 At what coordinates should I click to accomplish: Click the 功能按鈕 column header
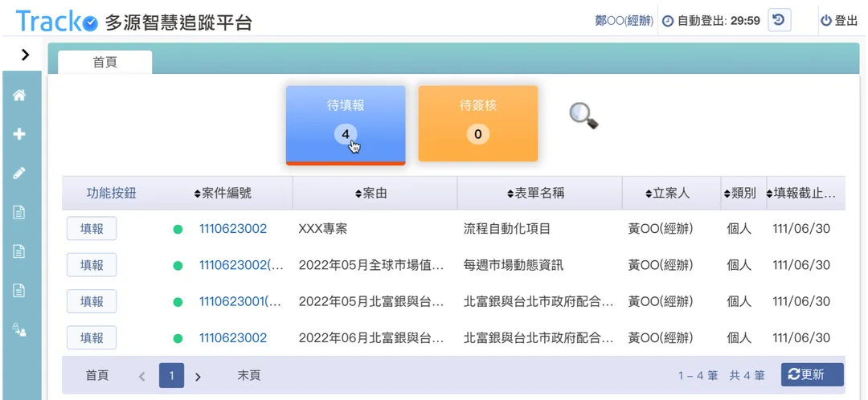tap(111, 193)
